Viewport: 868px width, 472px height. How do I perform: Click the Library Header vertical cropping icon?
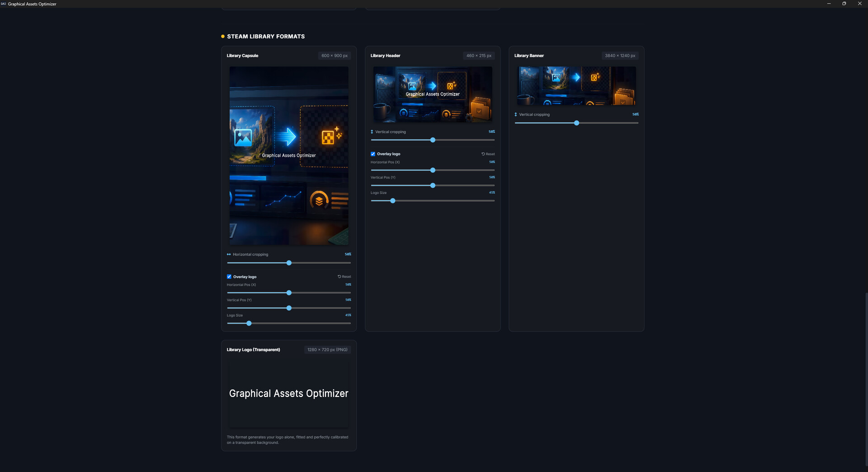(x=372, y=132)
